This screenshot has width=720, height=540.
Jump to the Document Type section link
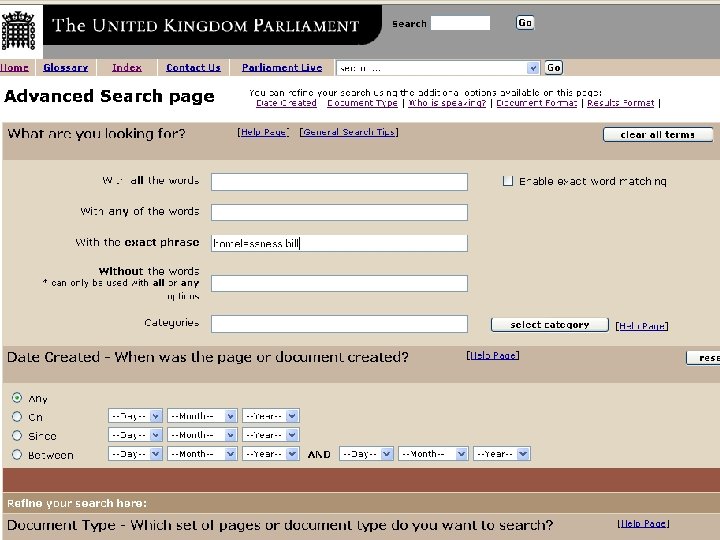click(362, 103)
